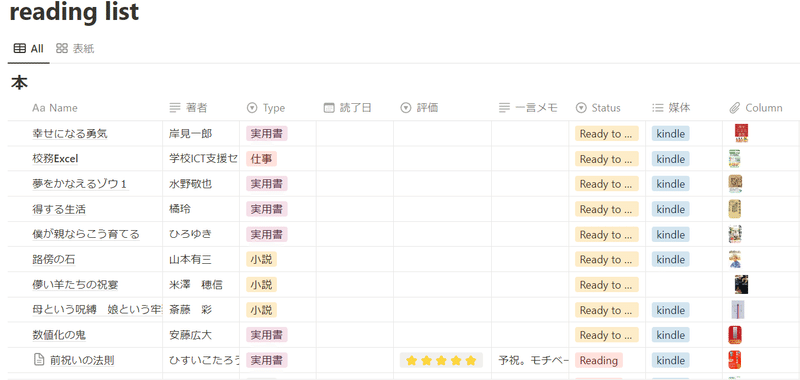Click the kindle tag for 得する生活
Viewport: 800px width, 380px height.
click(x=670, y=209)
